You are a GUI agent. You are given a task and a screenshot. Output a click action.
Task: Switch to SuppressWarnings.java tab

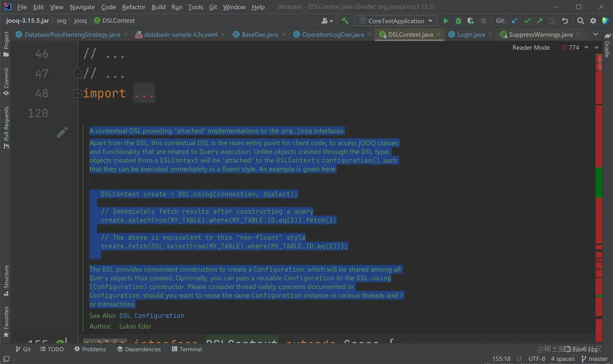[x=540, y=34]
